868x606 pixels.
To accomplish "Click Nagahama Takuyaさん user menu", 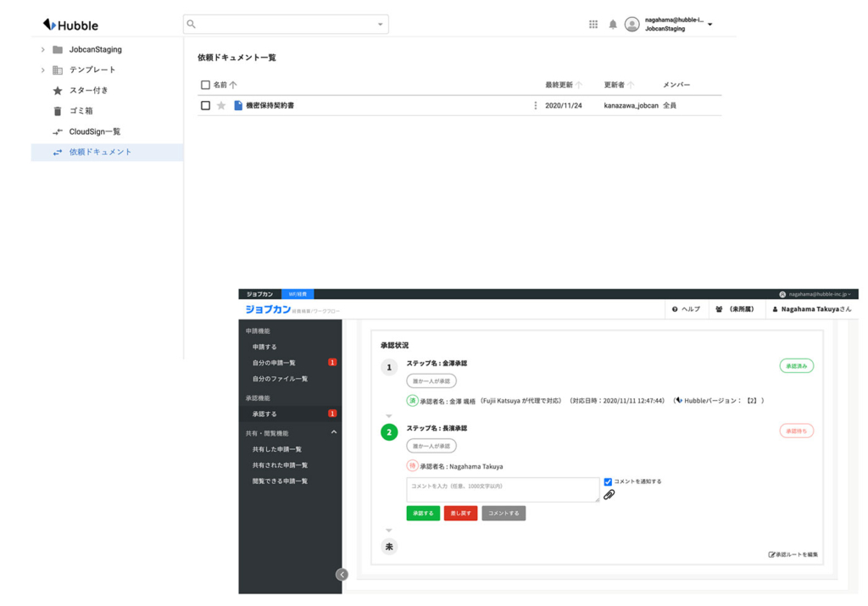I will point(811,309).
